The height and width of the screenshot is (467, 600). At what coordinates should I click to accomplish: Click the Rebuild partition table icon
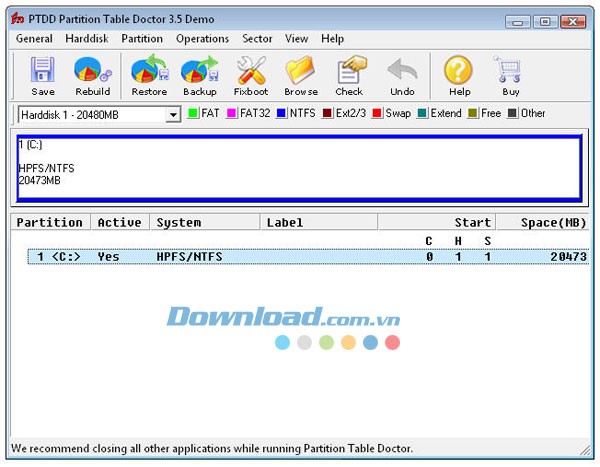pyautogui.click(x=93, y=76)
